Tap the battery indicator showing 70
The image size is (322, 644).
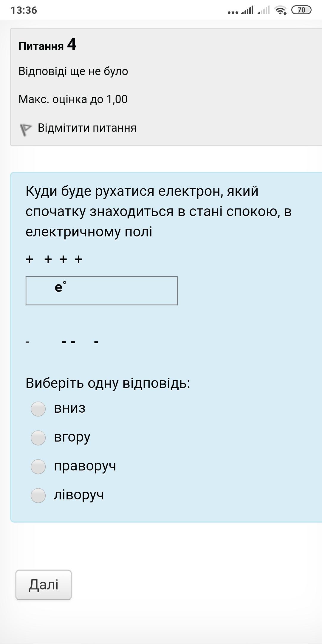tap(301, 10)
